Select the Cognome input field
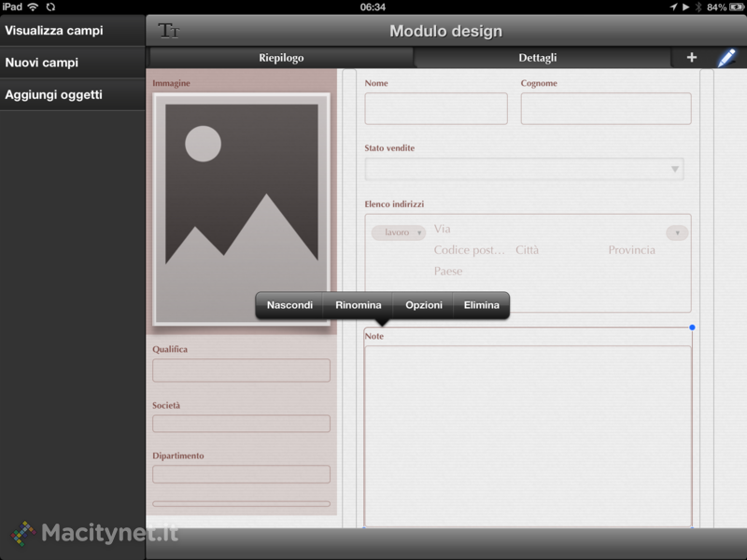Screen dimensions: 747x560 605,108
